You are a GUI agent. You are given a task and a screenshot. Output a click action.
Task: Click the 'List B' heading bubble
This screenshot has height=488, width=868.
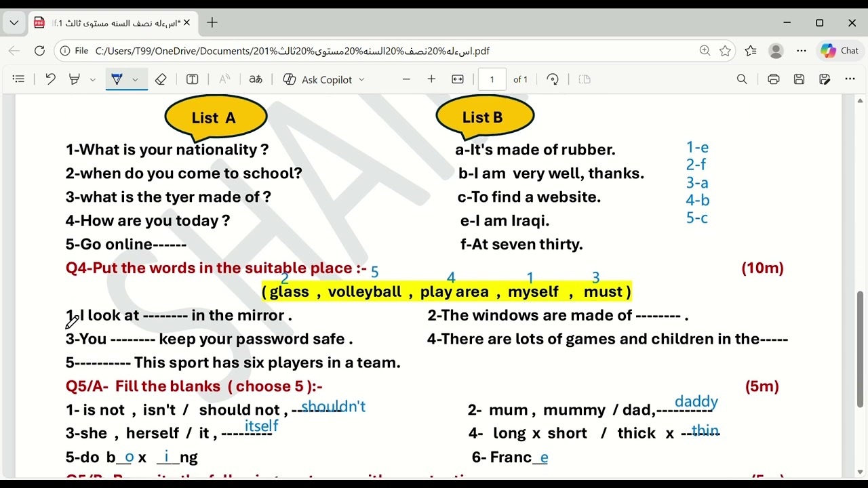tap(484, 117)
